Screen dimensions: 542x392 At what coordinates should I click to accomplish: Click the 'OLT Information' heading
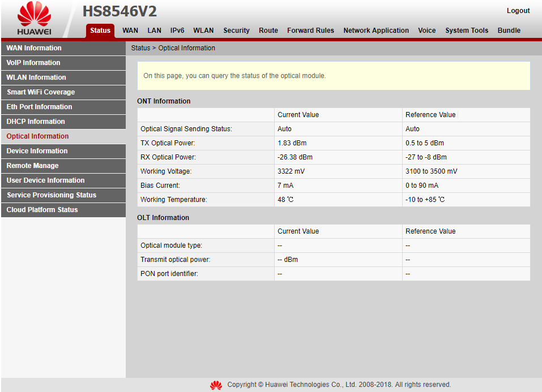pyautogui.click(x=163, y=218)
